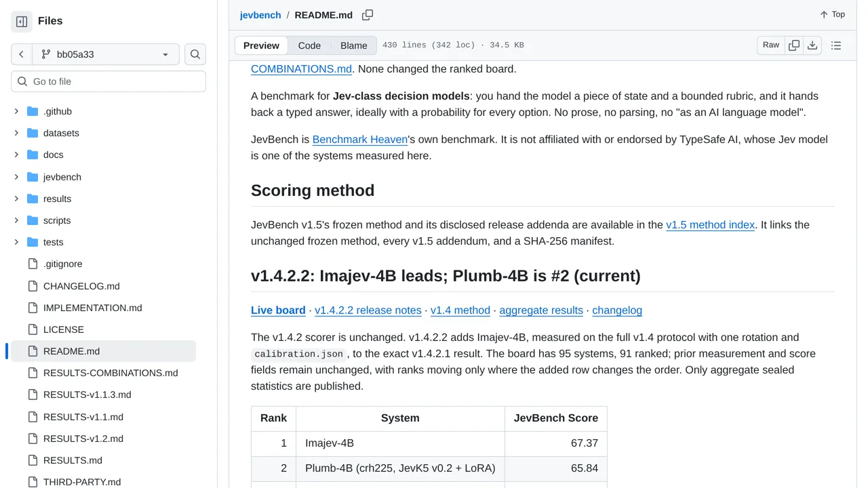Image resolution: width=868 pixels, height=488 pixels.
Task: Copy raw file contents
Action: (x=794, y=45)
